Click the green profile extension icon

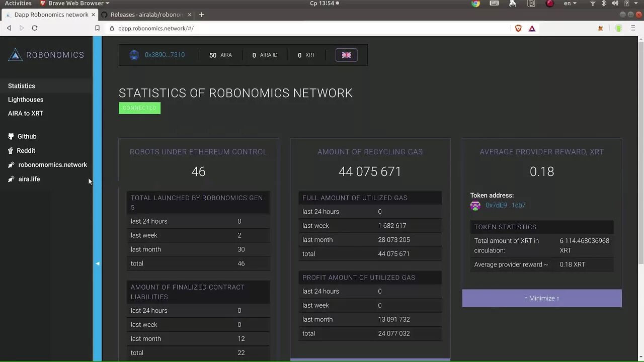pos(619,28)
